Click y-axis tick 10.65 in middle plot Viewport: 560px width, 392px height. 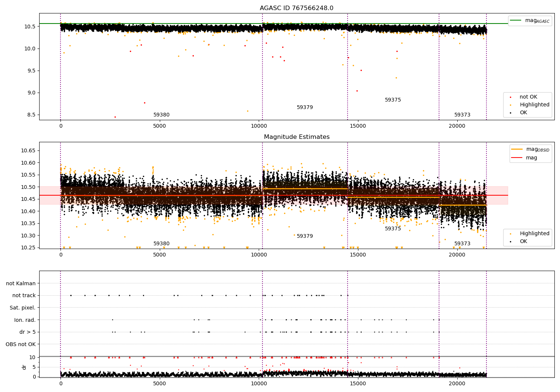click(28, 150)
